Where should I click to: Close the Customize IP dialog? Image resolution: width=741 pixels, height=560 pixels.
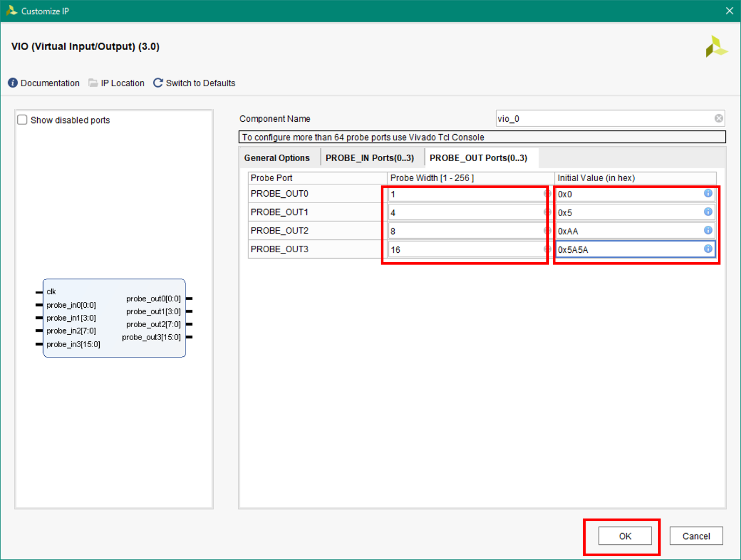[x=729, y=11]
